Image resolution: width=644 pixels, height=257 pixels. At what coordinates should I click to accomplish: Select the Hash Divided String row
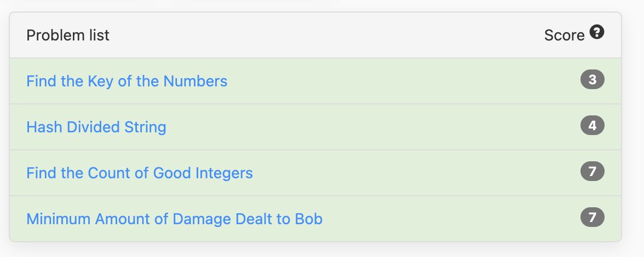(315, 127)
